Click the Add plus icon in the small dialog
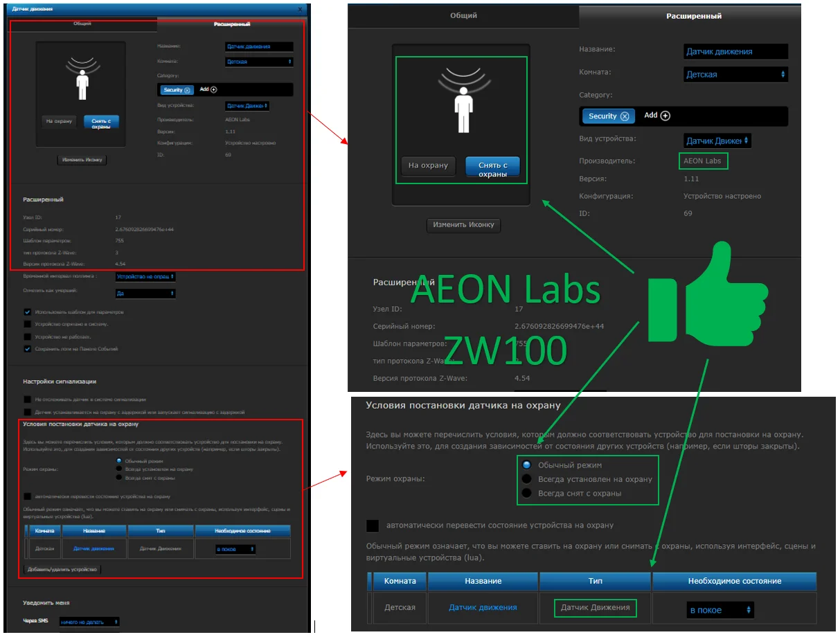The image size is (840, 637). point(213,89)
